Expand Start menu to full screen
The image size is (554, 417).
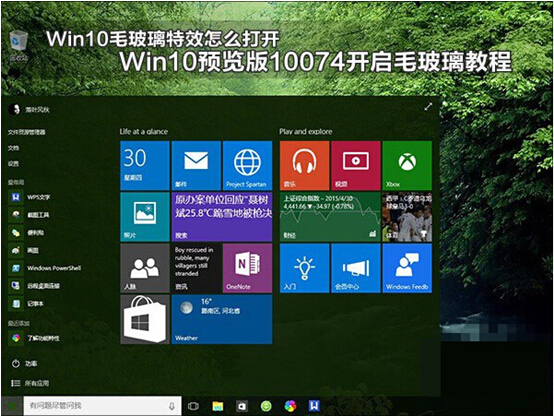pos(428,106)
